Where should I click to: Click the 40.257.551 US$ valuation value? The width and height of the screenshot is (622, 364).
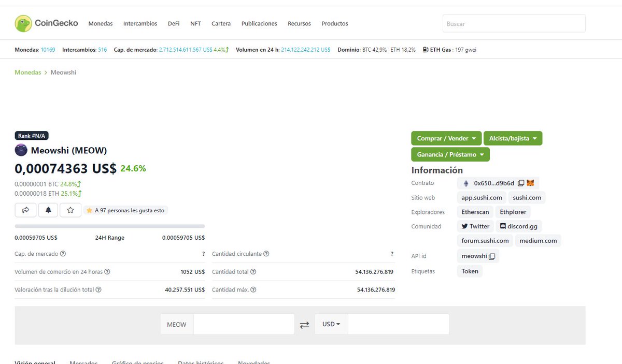click(x=185, y=290)
